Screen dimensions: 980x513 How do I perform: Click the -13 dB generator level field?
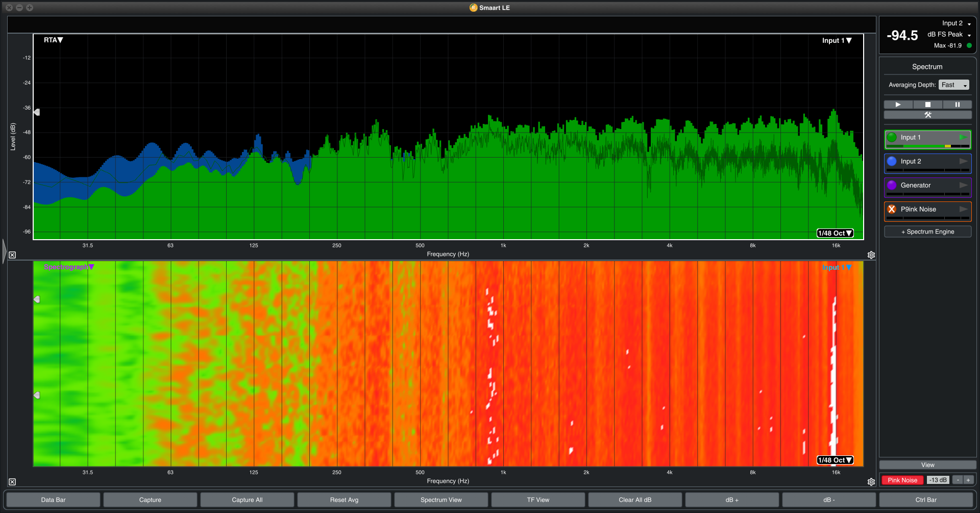coord(938,480)
